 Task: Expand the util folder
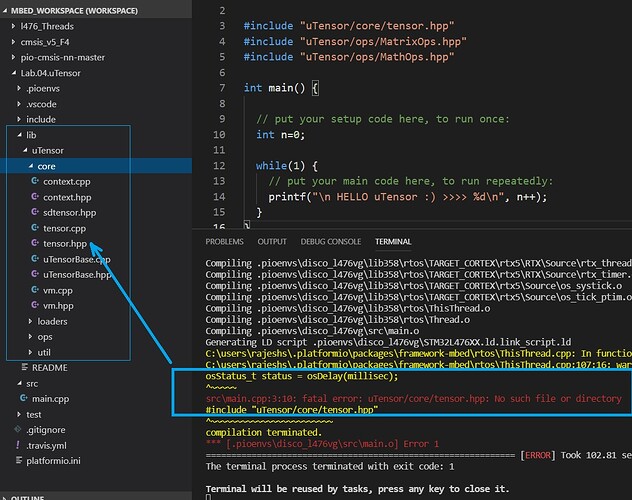tap(30, 352)
